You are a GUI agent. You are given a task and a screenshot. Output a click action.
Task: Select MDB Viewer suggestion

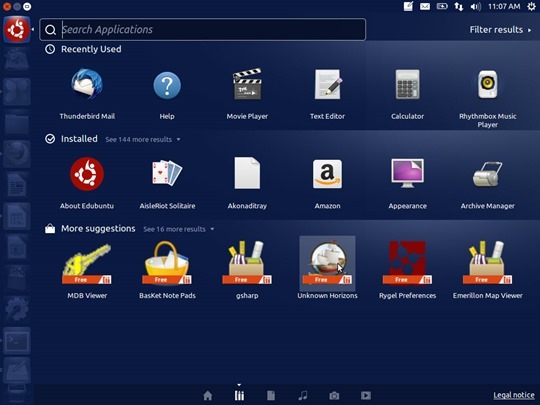click(x=87, y=263)
